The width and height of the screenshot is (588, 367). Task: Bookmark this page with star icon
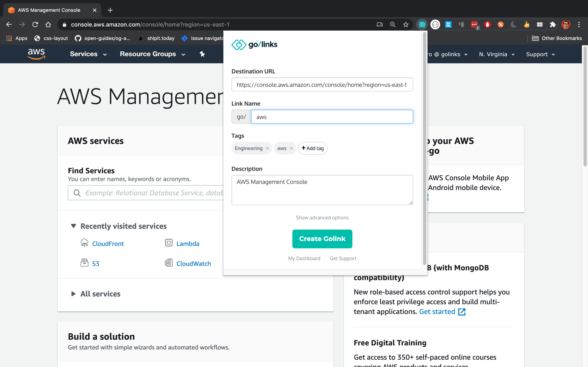pyautogui.click(x=406, y=24)
